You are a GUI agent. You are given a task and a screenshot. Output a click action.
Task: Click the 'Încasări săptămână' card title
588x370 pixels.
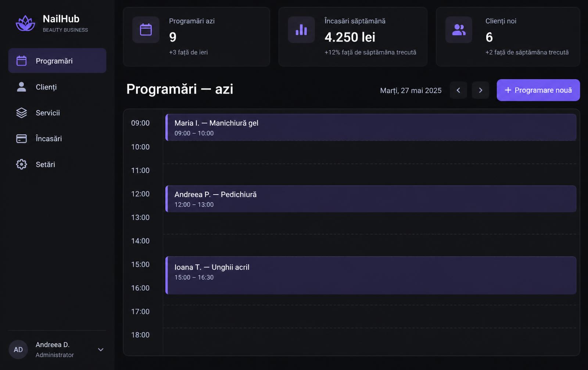355,21
